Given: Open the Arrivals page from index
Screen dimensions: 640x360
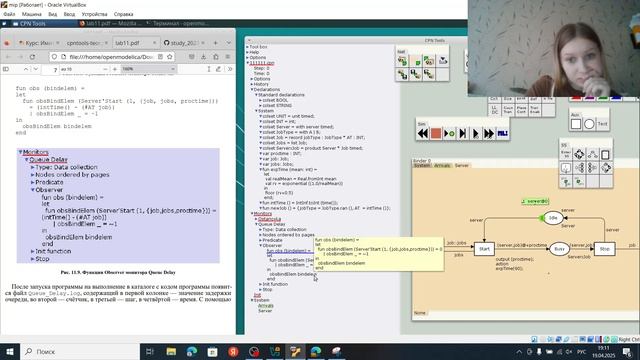Looking at the screenshot, I should [266, 305].
